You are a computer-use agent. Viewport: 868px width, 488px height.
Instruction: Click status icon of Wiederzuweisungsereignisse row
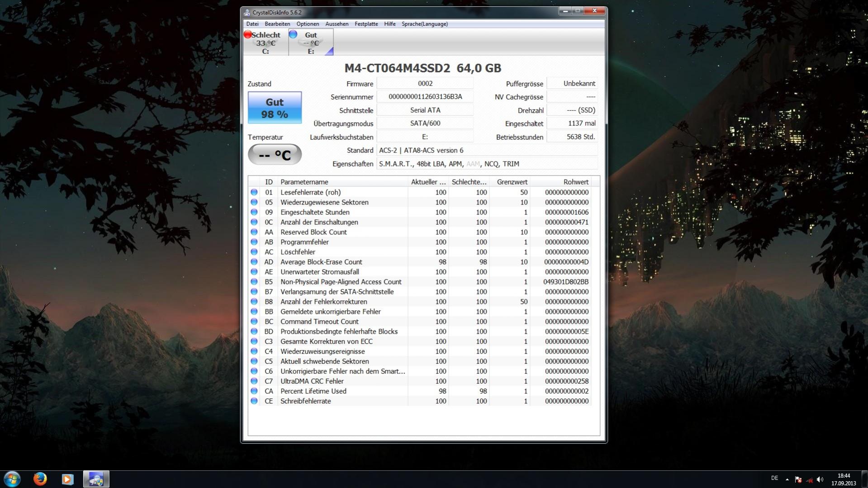pyautogui.click(x=254, y=351)
